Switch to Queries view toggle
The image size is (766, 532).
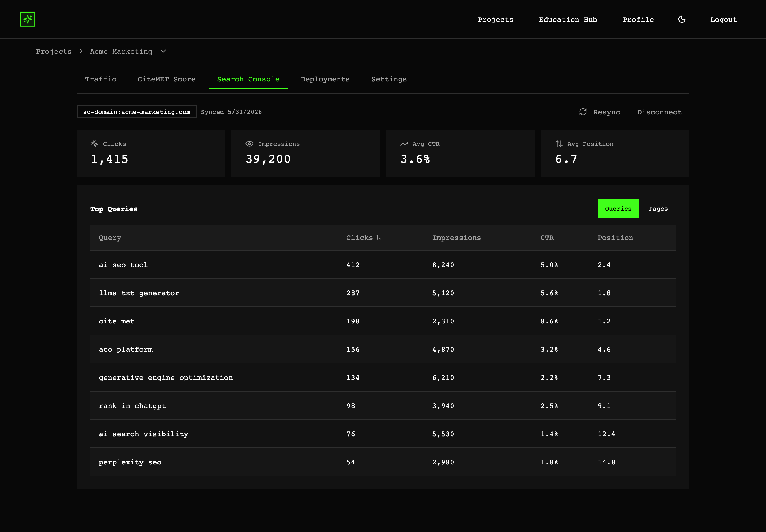tap(618, 209)
